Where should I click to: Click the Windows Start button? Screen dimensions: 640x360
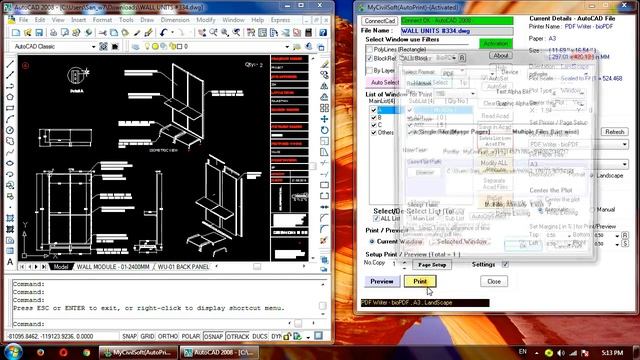[13, 352]
